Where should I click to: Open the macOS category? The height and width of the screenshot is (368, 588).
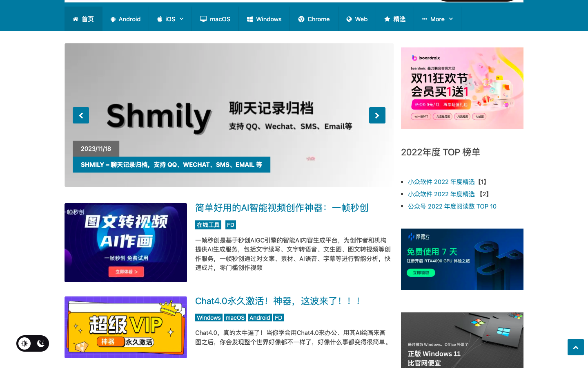click(215, 19)
